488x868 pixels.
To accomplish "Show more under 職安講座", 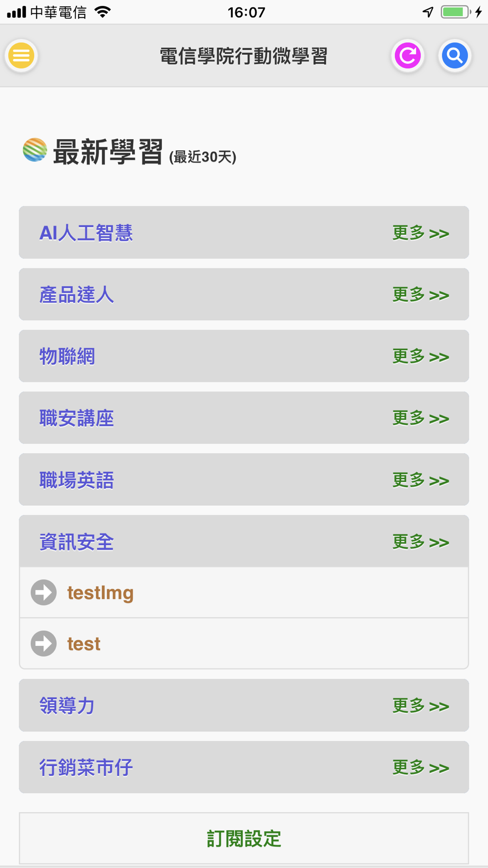I will click(x=420, y=418).
